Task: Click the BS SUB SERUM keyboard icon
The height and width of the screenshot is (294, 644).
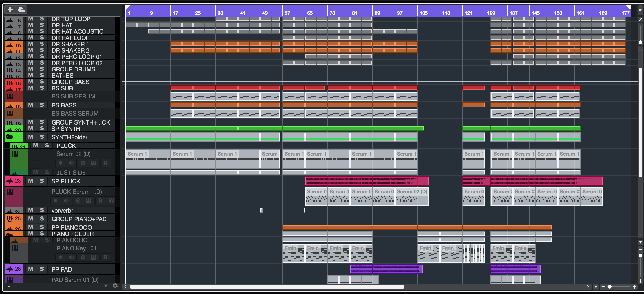Action: (x=10, y=96)
